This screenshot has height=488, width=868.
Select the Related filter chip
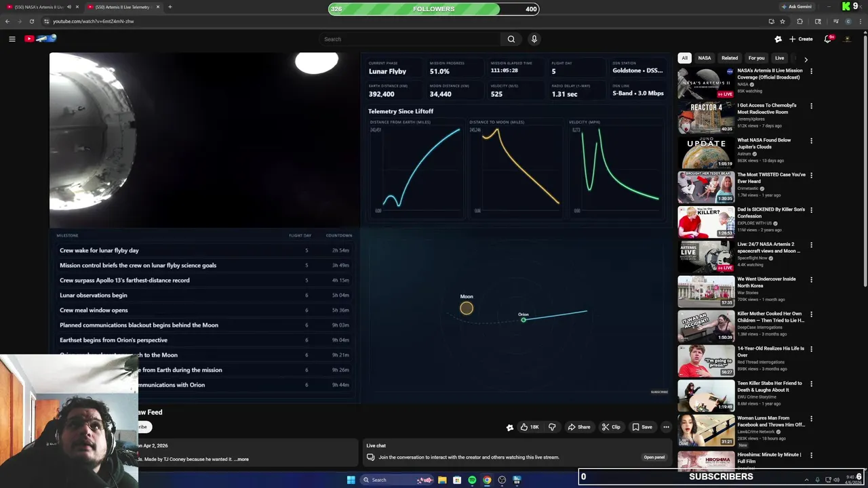(730, 58)
